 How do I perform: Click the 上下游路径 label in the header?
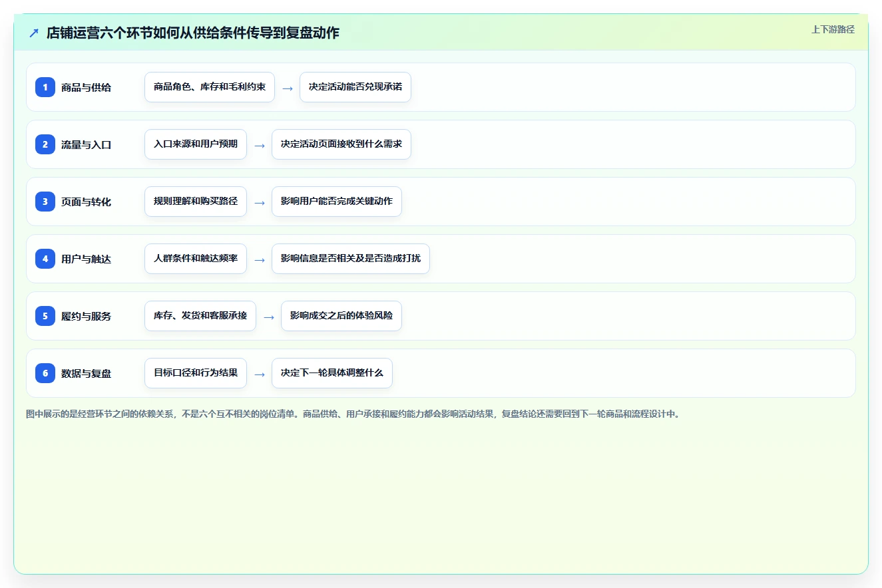coord(833,29)
